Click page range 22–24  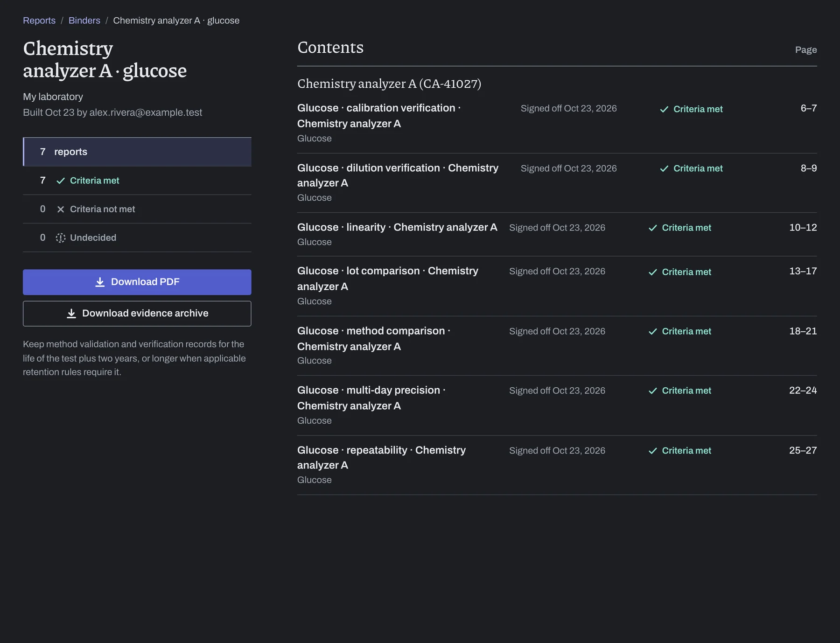click(x=803, y=390)
